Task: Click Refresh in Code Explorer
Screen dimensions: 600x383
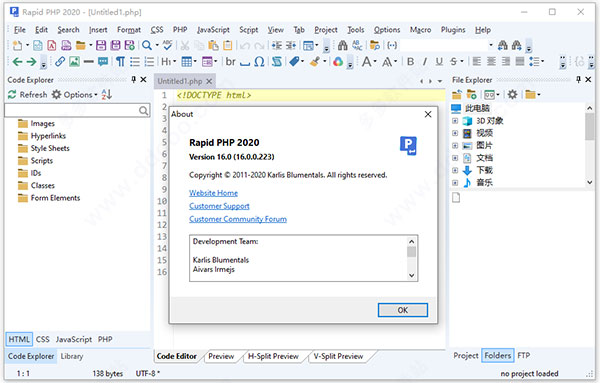Action: 28,95
